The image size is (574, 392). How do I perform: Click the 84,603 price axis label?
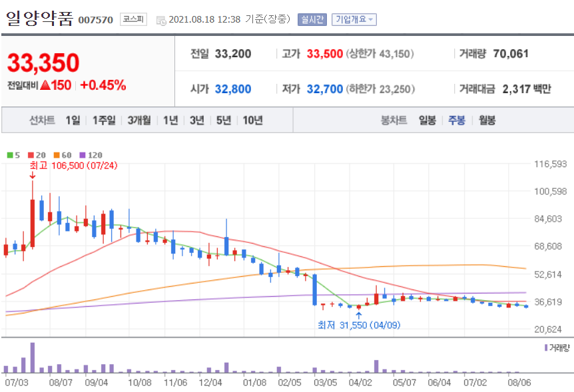547,219
